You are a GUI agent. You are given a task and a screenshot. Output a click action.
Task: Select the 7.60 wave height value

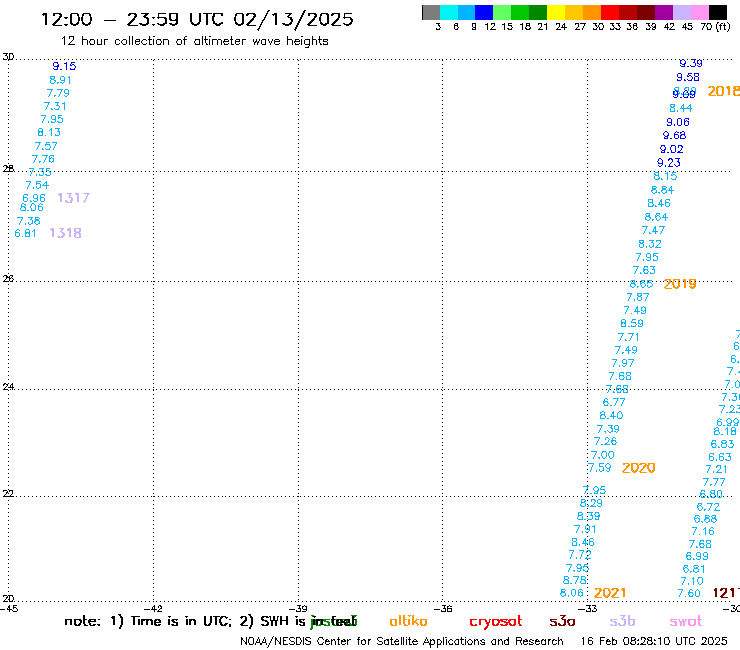689,593
